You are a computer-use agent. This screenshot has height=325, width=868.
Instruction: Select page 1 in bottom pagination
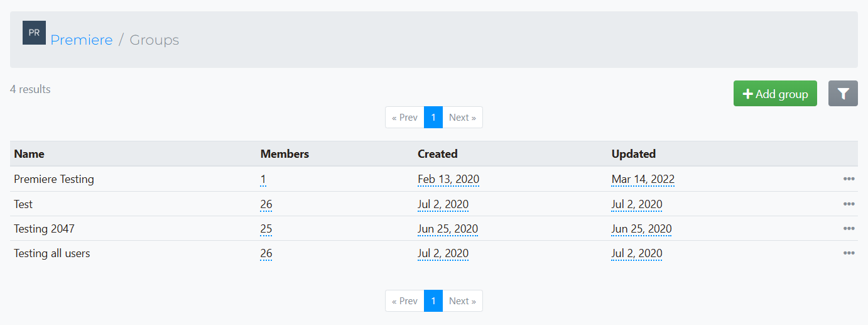[433, 301]
